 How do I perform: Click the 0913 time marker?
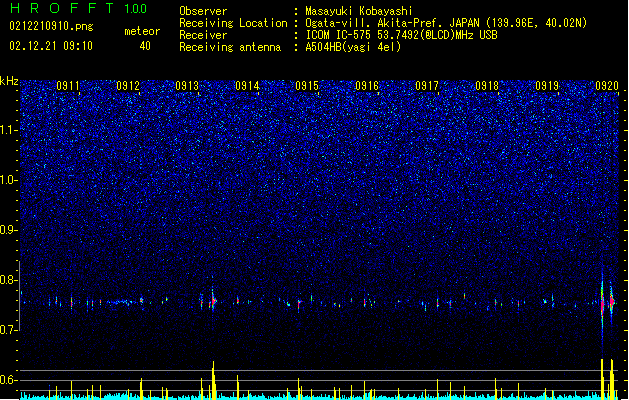click(x=187, y=86)
